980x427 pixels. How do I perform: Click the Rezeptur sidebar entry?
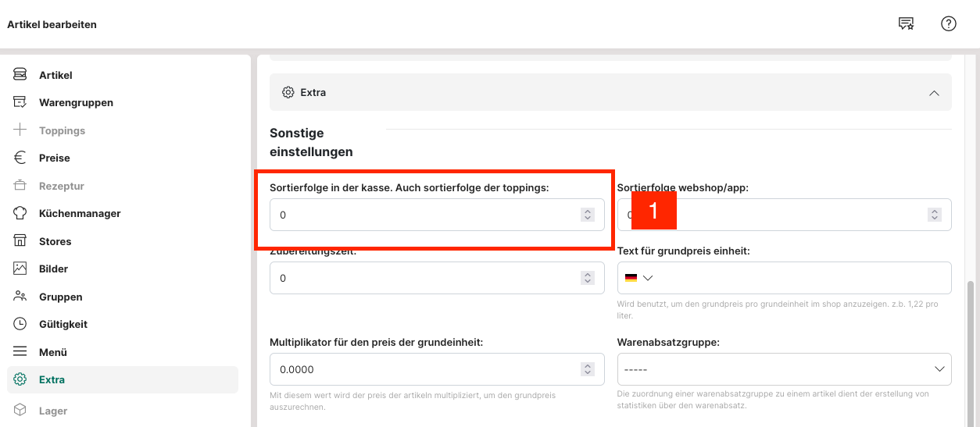pyautogui.click(x=61, y=186)
